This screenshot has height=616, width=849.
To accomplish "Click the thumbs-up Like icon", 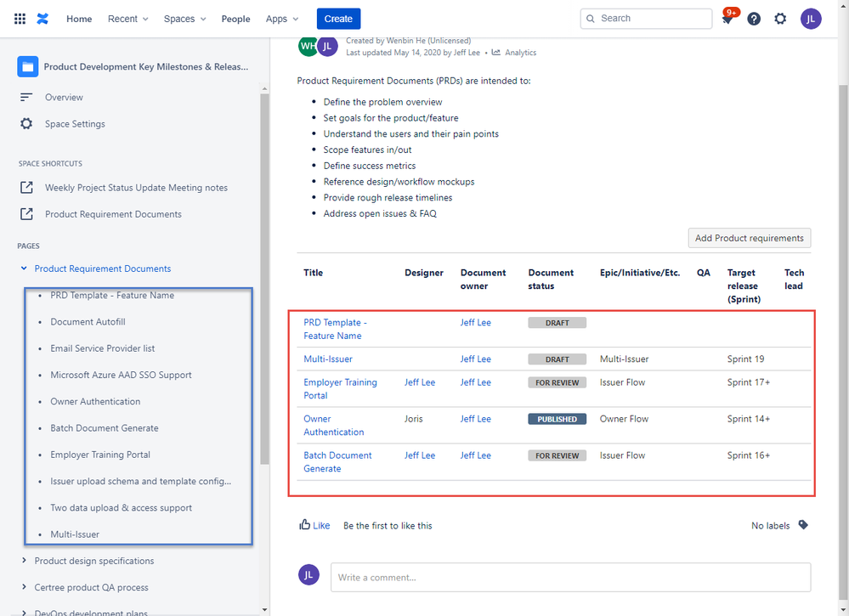I will point(305,525).
